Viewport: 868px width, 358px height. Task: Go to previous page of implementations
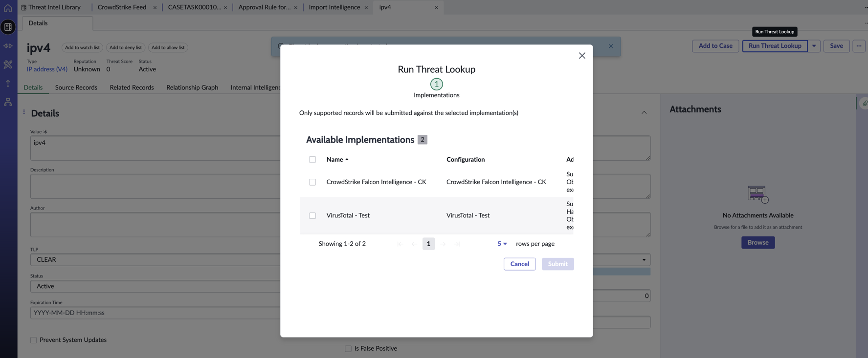point(415,244)
